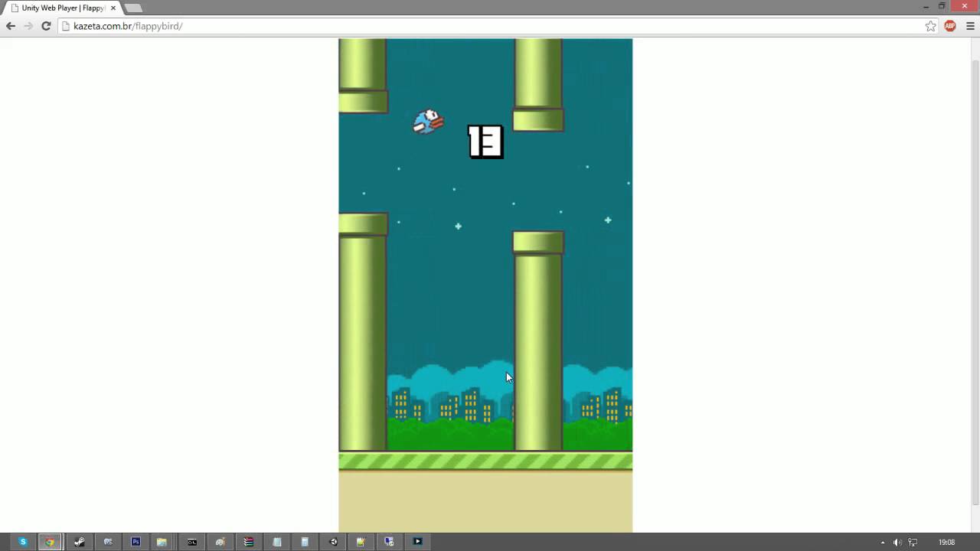
Task: Open the Adblock Plus extension icon
Action: [950, 26]
